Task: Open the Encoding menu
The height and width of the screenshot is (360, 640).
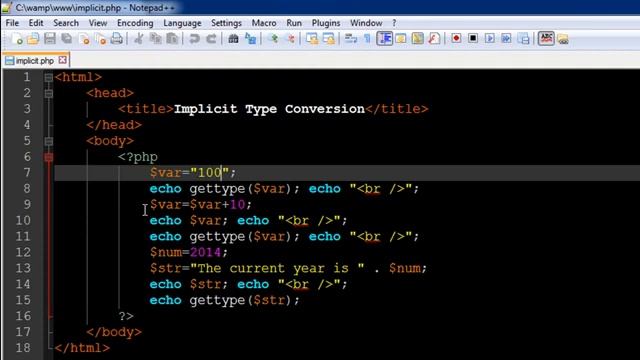Action: [135, 23]
